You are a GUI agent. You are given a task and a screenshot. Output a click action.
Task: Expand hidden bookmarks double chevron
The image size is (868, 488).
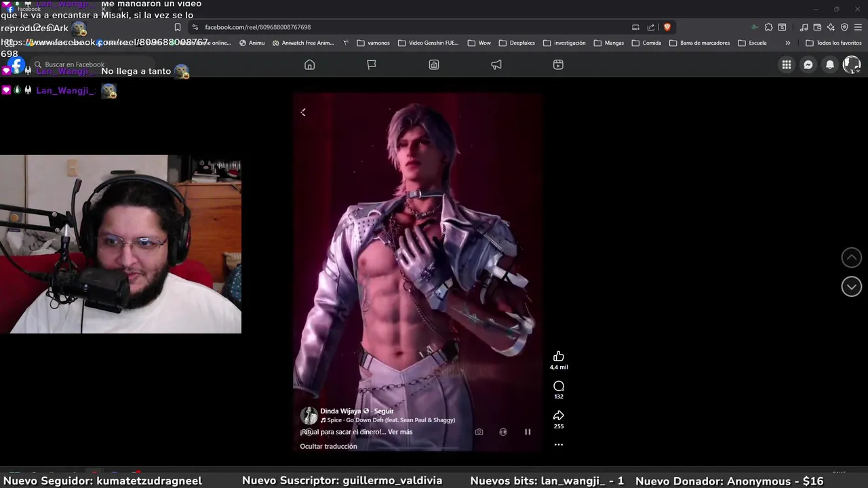coord(787,43)
